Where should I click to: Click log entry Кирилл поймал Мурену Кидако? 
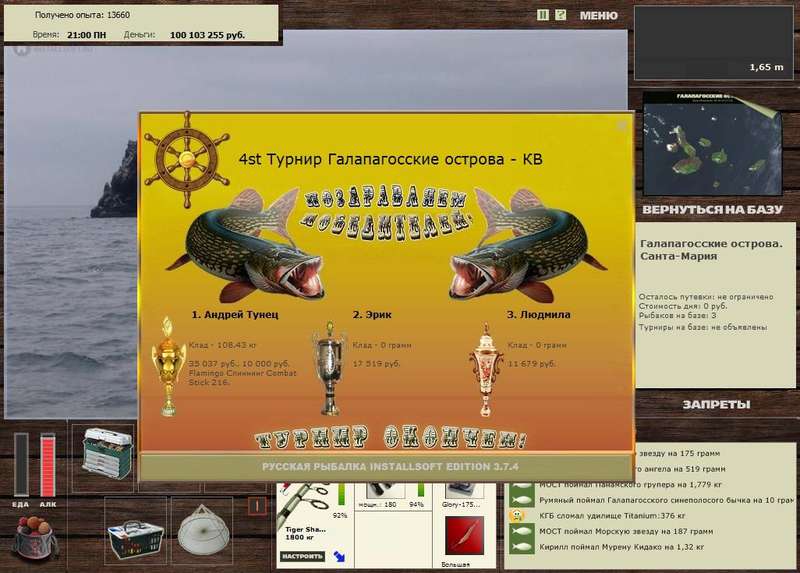point(621,547)
